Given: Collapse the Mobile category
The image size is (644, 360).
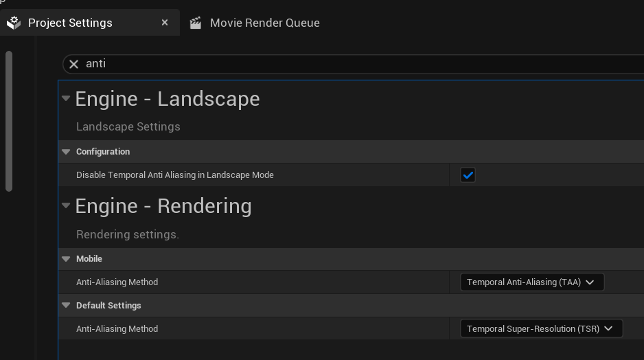Looking at the screenshot, I should [66, 259].
